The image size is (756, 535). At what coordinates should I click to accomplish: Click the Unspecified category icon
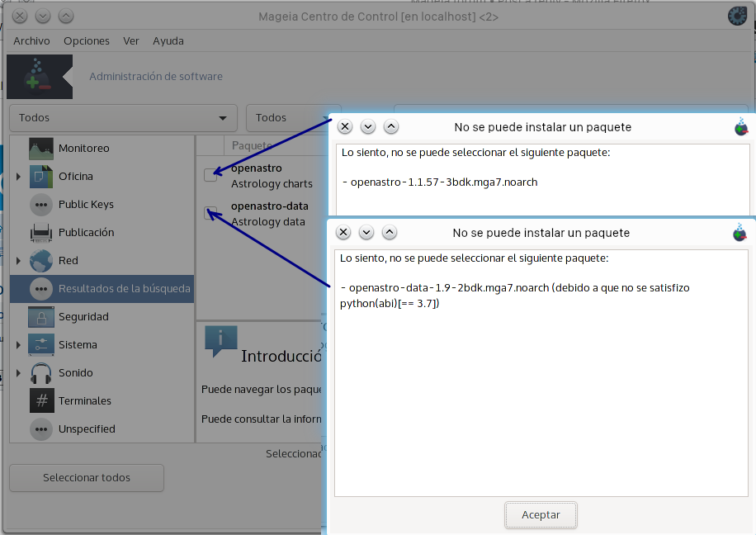point(41,428)
